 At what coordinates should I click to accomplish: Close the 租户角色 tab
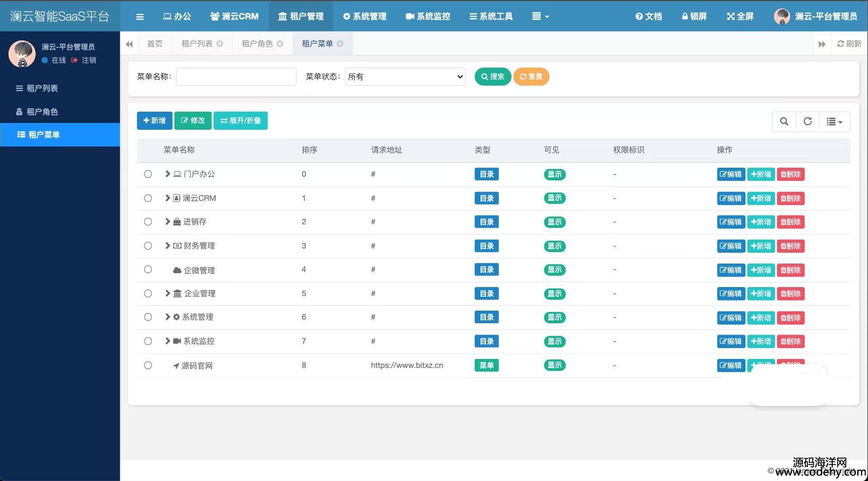click(x=280, y=44)
